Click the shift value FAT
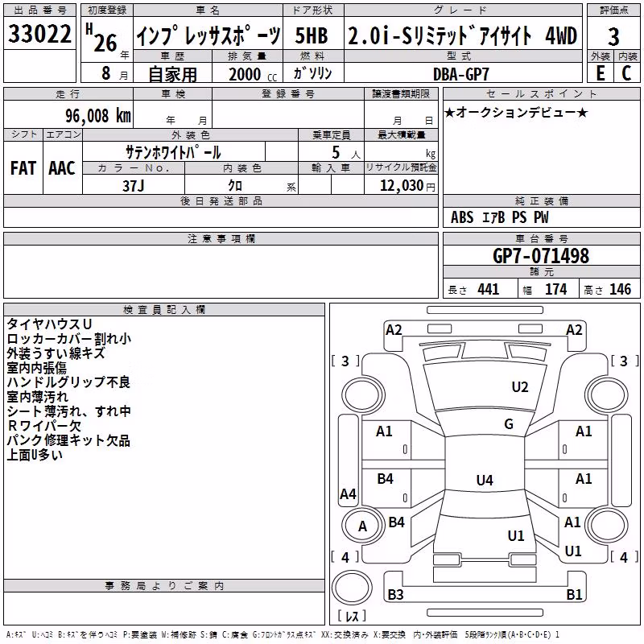Viewport: 644px width, 644px height. click(23, 168)
